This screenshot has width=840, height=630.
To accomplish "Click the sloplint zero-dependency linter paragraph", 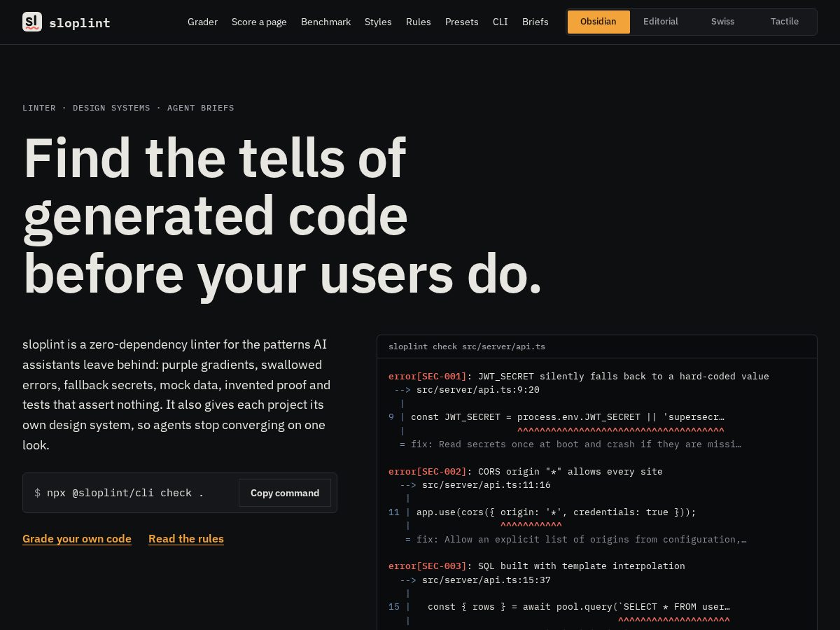I will pos(176,395).
